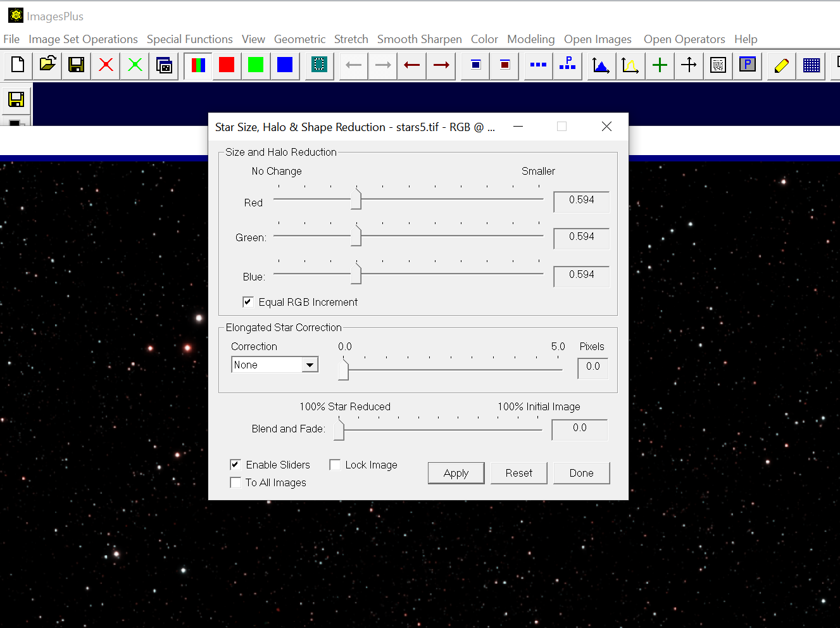Click the Green reduction slider thumb
This screenshot has height=628, width=840.
356,235
